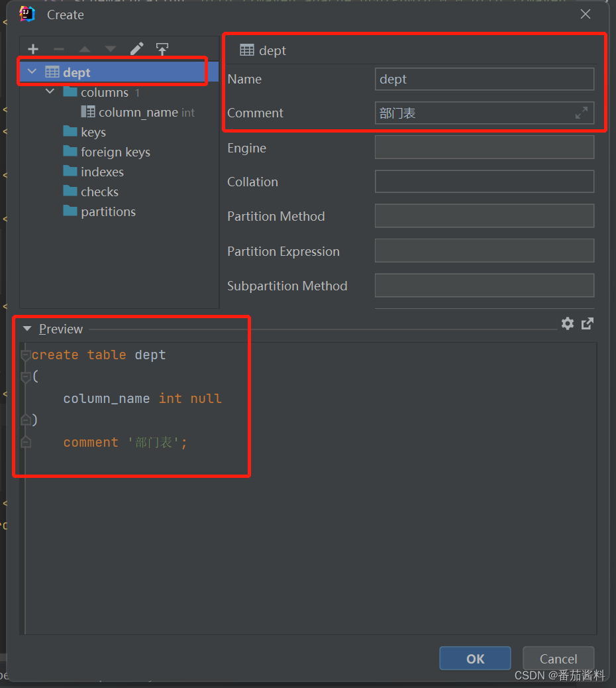Viewport: 616px width, 688px height.
Task: Click the partitions folder icon
Action: [x=70, y=211]
